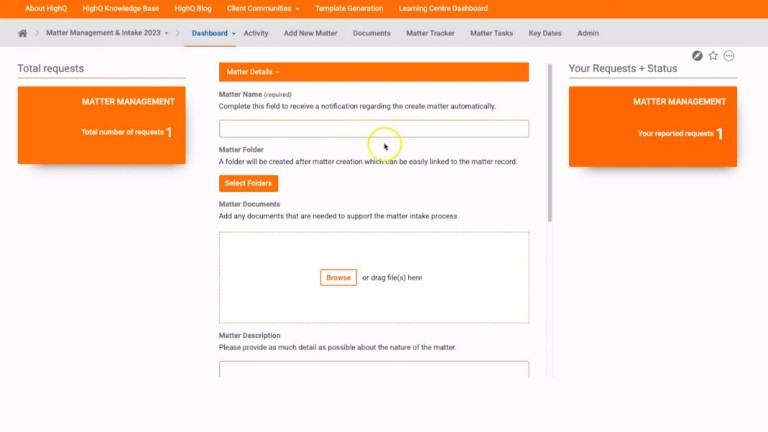Open the Key Dates tab
Viewport: 768px width, 432px height.
click(545, 33)
